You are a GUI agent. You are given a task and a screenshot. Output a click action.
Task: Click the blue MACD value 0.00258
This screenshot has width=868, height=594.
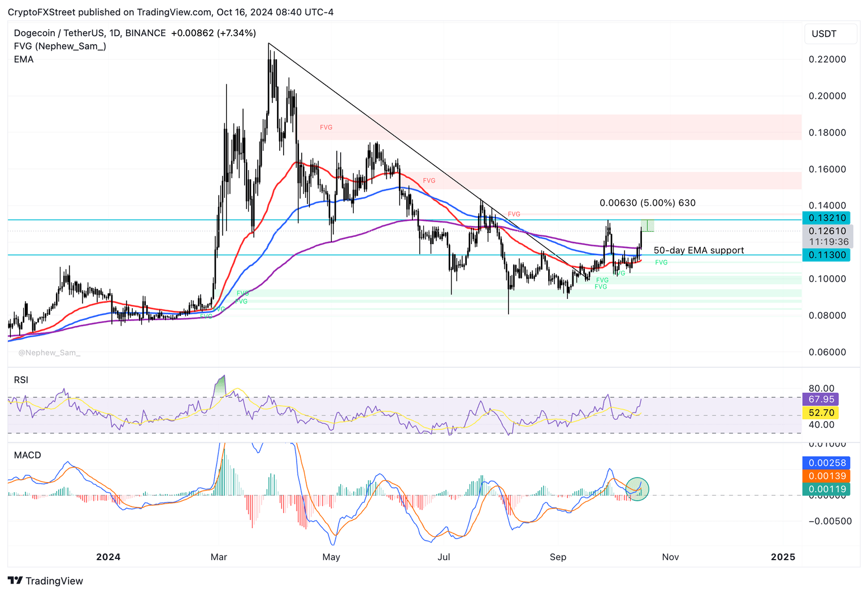tap(827, 463)
